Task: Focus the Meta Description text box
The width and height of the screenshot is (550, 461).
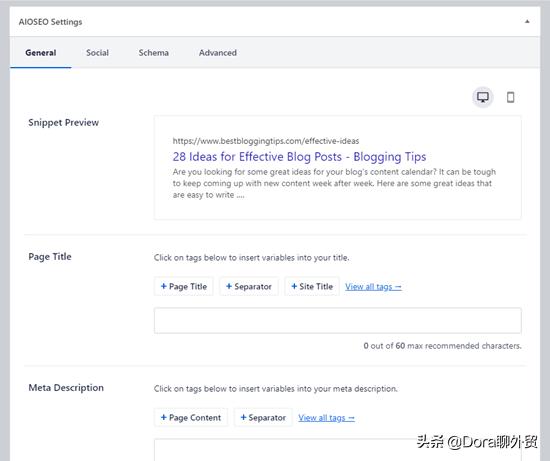Action: (x=337, y=450)
